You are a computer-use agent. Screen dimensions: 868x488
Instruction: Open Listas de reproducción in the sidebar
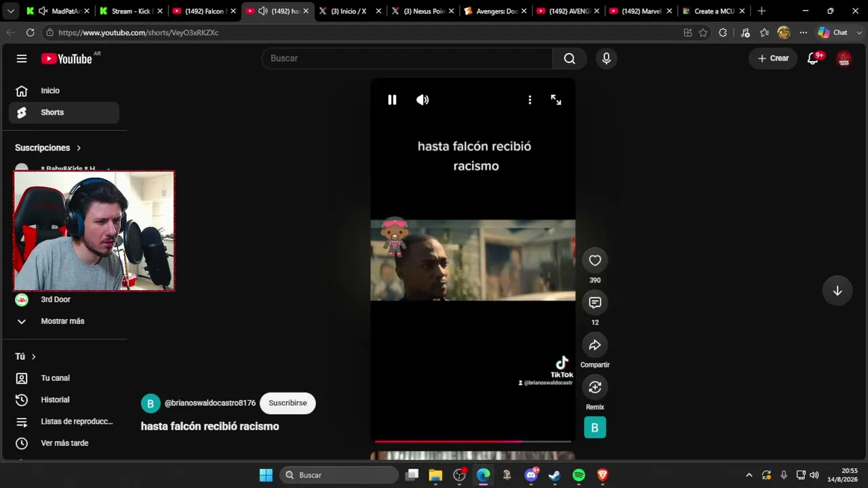point(64,422)
